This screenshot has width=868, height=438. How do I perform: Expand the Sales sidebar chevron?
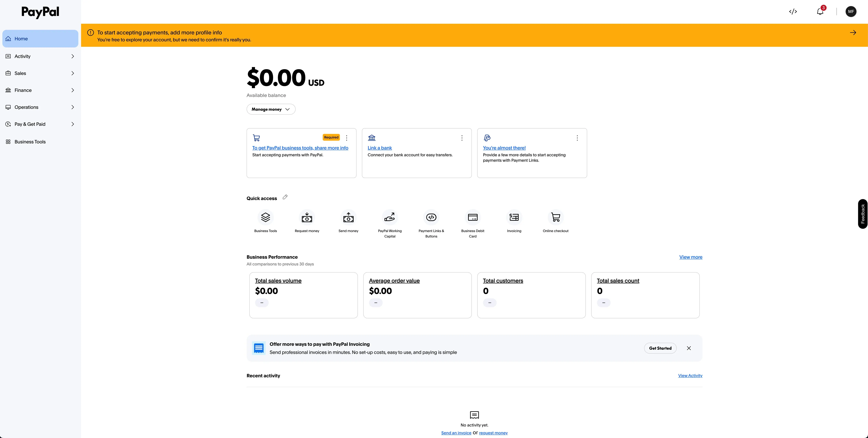72,73
